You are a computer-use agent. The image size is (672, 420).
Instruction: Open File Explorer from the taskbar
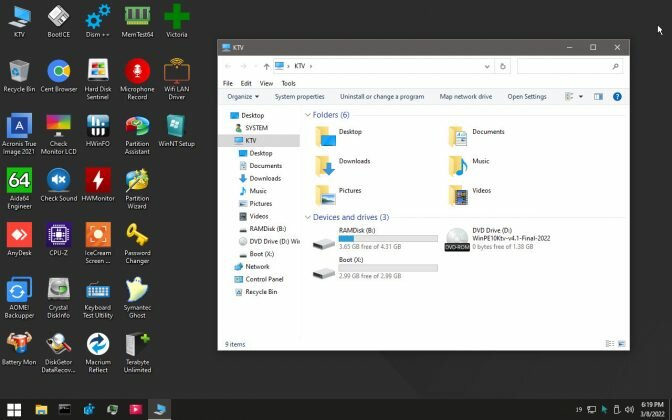[x=41, y=409]
